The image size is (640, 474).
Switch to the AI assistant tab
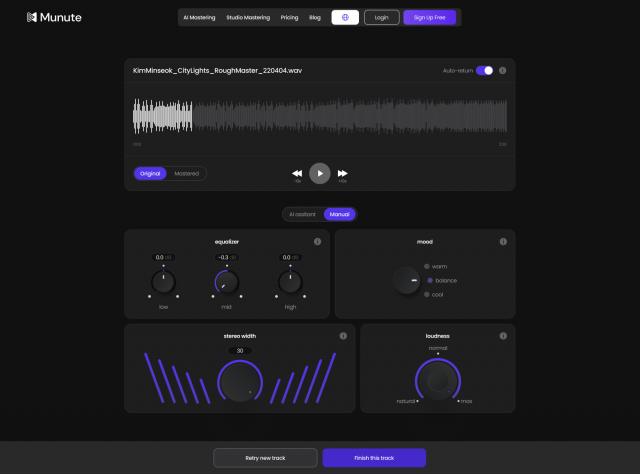click(302, 214)
